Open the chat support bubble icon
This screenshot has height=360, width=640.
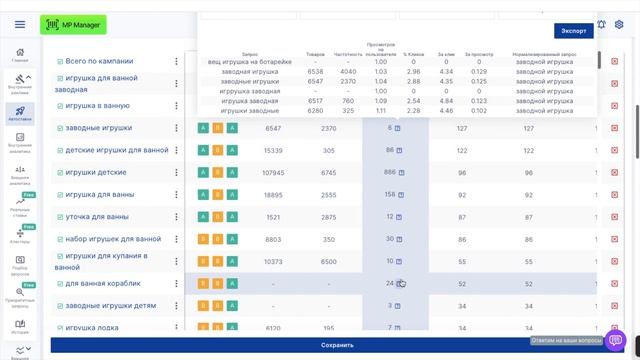[x=616, y=340]
